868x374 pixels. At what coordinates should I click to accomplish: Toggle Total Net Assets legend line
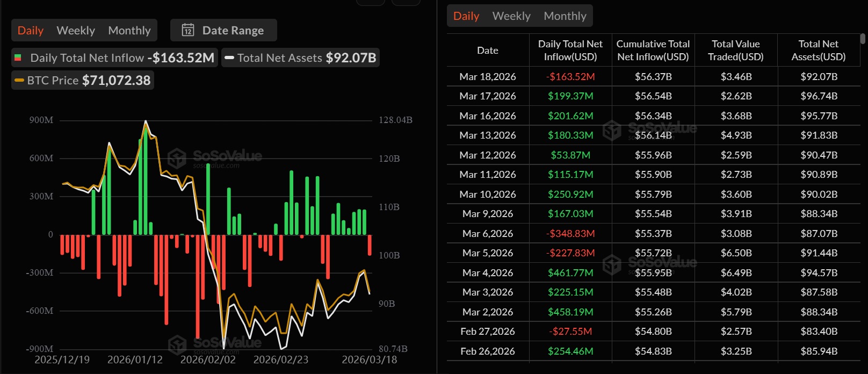click(x=301, y=57)
